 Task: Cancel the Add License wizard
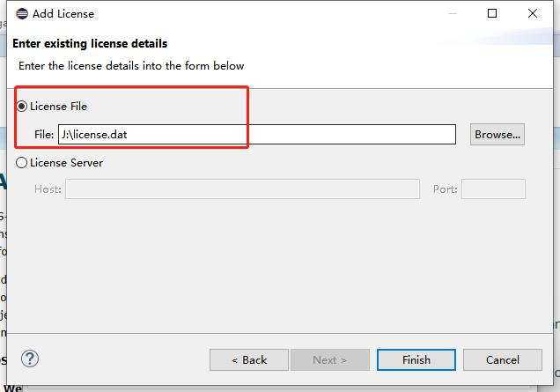(x=503, y=359)
